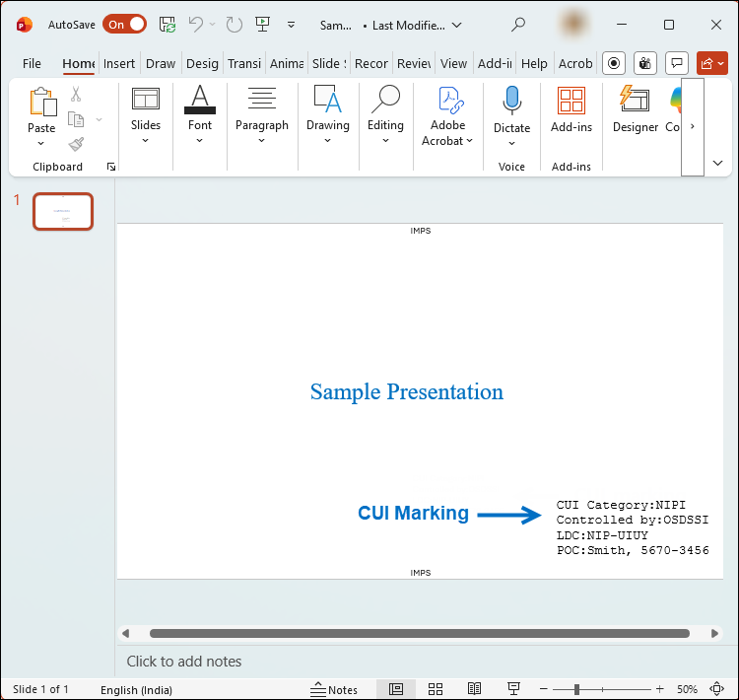The height and width of the screenshot is (700, 739).
Task: Open the user account profile picture
Action: coord(573,25)
